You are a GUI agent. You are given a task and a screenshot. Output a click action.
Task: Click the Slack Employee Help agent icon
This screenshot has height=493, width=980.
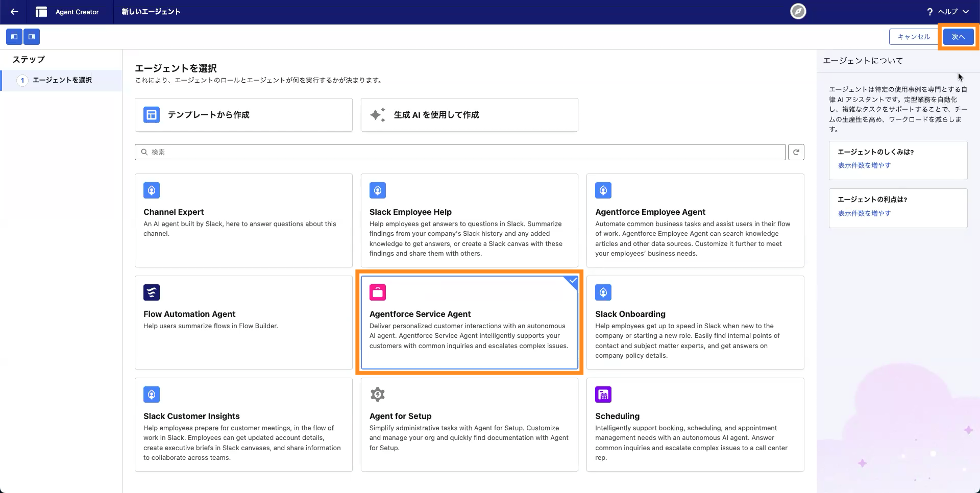point(378,190)
